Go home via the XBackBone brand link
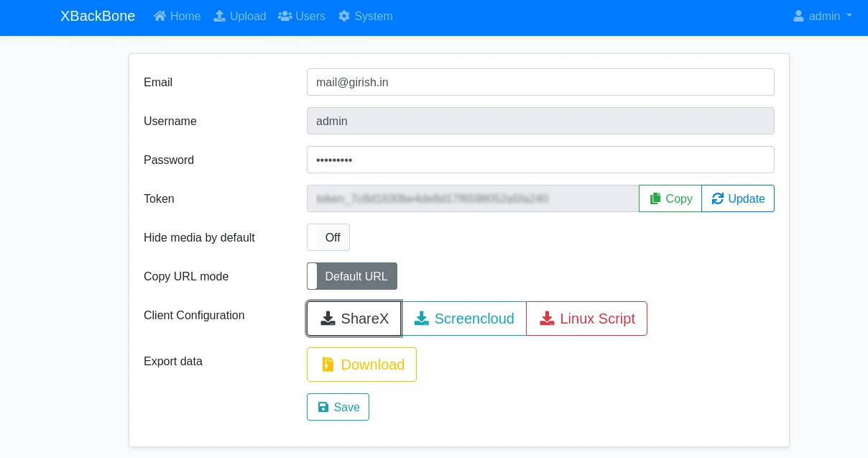 tap(98, 16)
